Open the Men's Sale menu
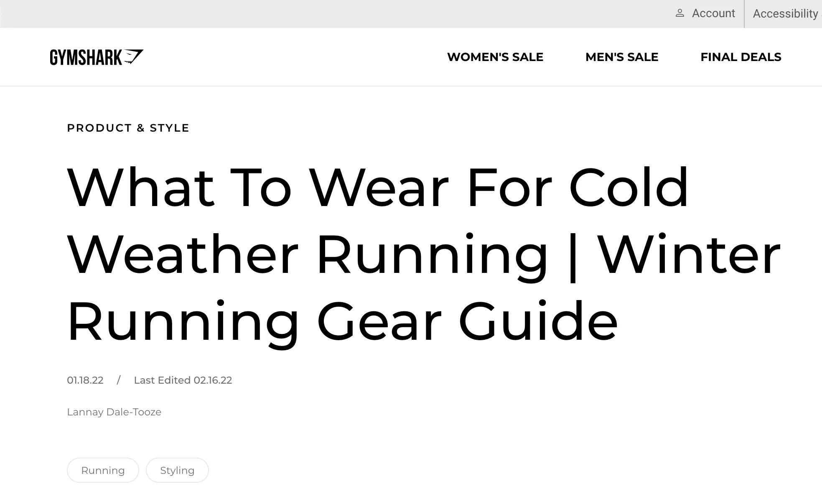 (x=621, y=57)
